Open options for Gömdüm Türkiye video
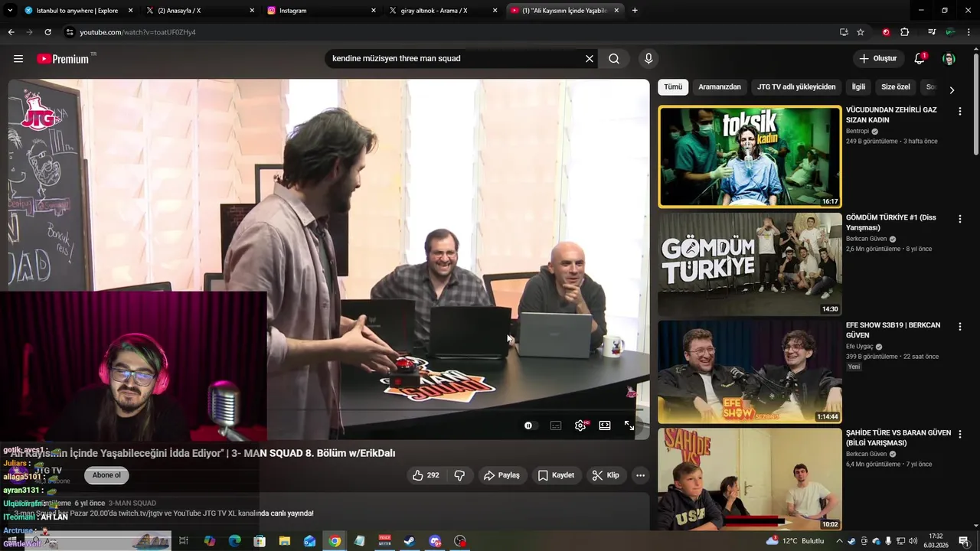This screenshot has height=551, width=980. click(960, 219)
